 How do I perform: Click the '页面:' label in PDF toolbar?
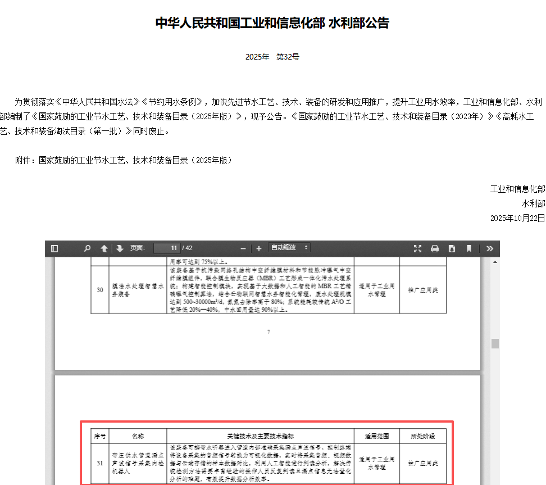click(x=137, y=248)
